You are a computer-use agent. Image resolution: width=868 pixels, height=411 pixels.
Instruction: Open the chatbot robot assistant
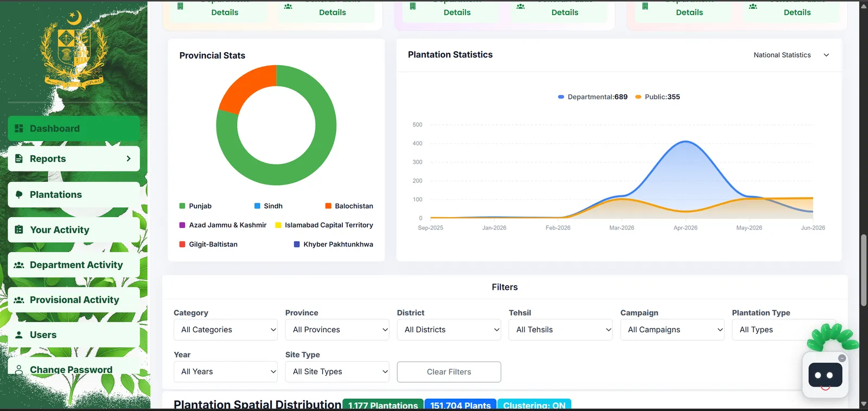coord(825,375)
